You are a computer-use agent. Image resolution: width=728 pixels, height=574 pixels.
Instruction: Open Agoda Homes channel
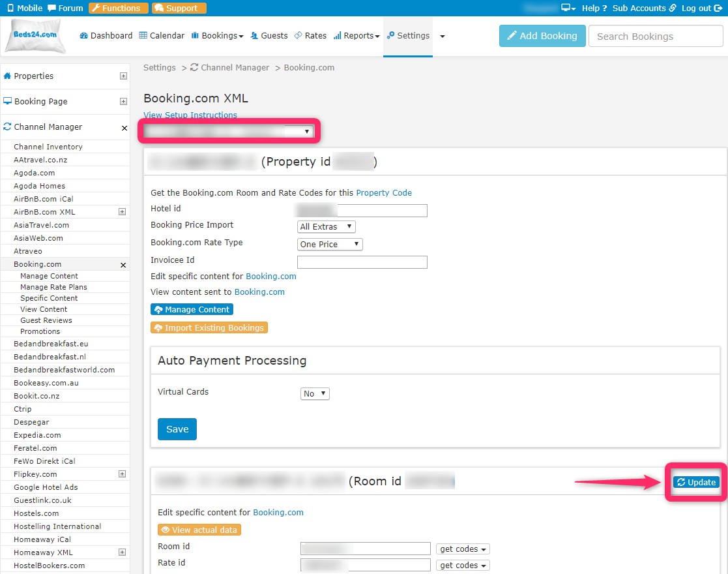(40, 186)
